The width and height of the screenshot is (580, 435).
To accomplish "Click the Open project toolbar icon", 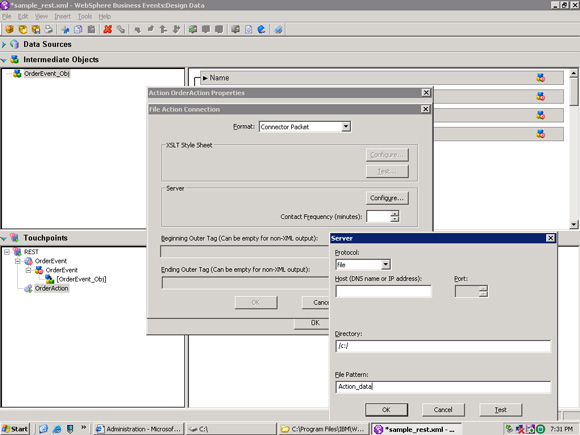I will (23, 29).
